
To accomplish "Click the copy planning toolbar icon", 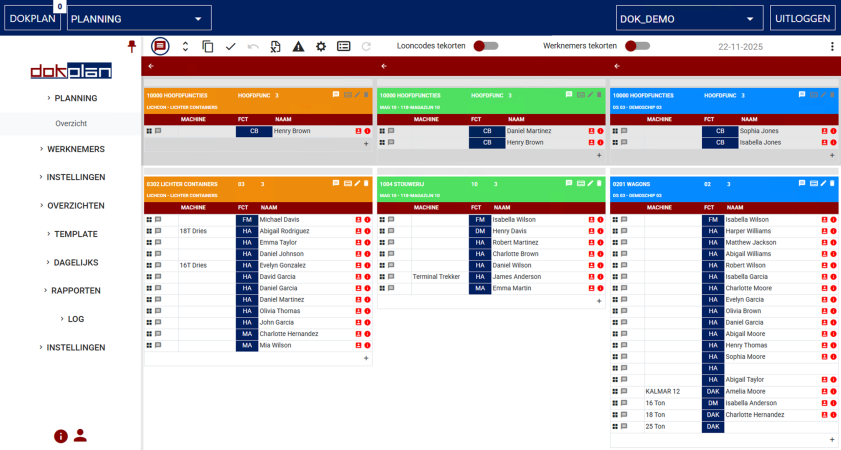I will (208, 47).
